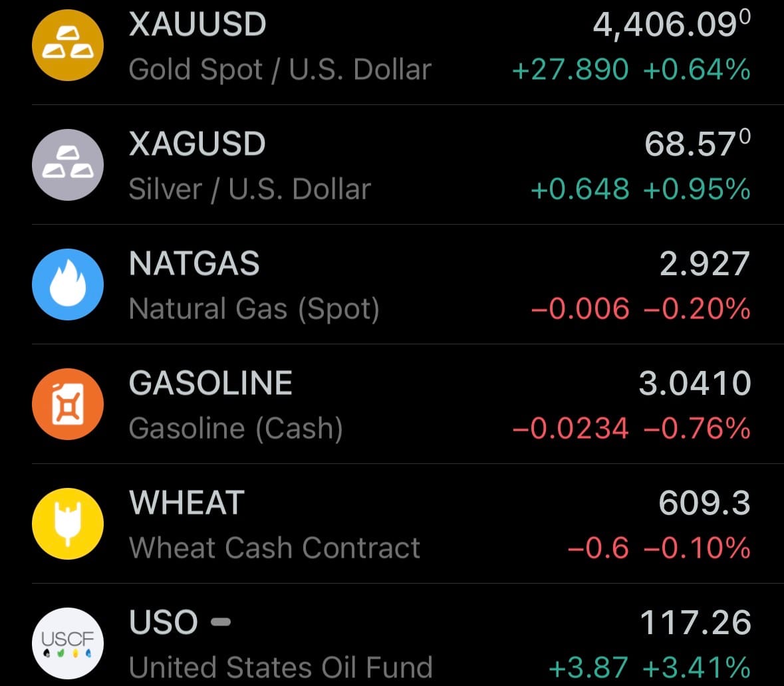Click USO price 117.26
784x686 pixels.
click(x=695, y=623)
